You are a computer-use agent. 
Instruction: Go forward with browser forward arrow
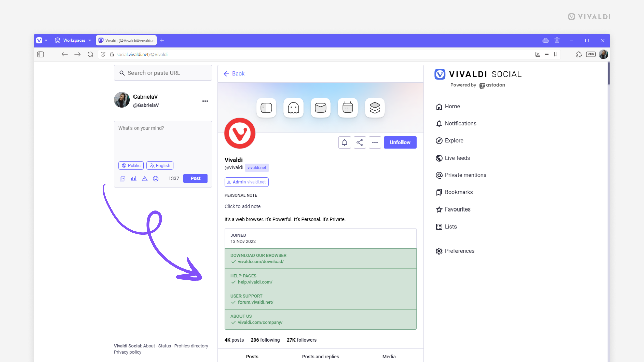coord(77,54)
